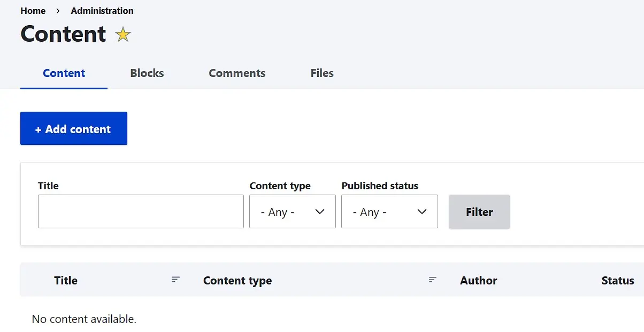Select the Content tab

click(64, 73)
